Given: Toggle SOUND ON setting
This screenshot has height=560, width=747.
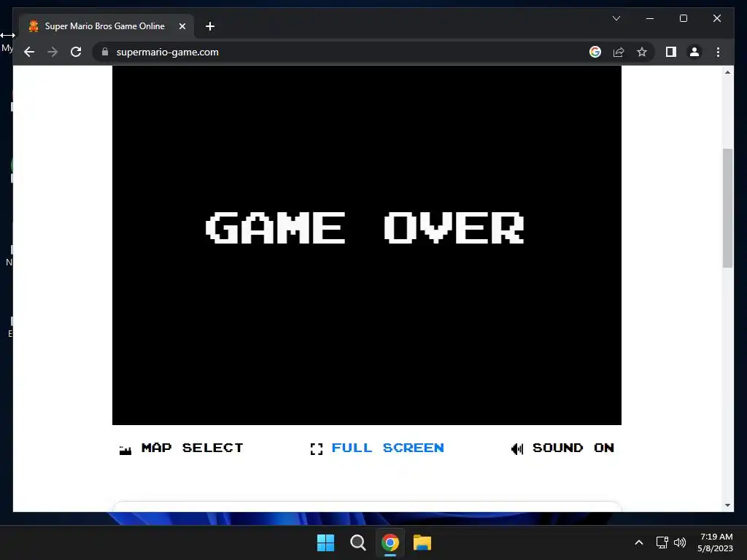Looking at the screenshot, I should point(573,448).
